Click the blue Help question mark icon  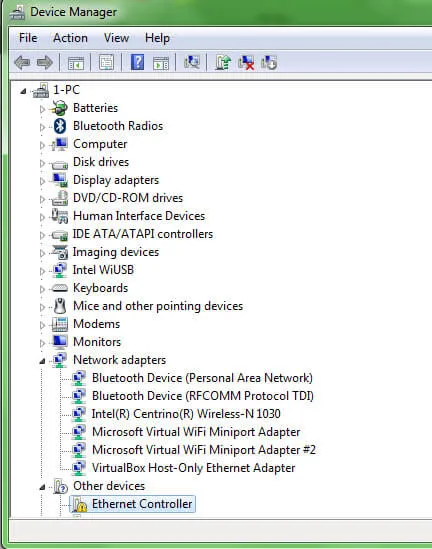pos(137,62)
